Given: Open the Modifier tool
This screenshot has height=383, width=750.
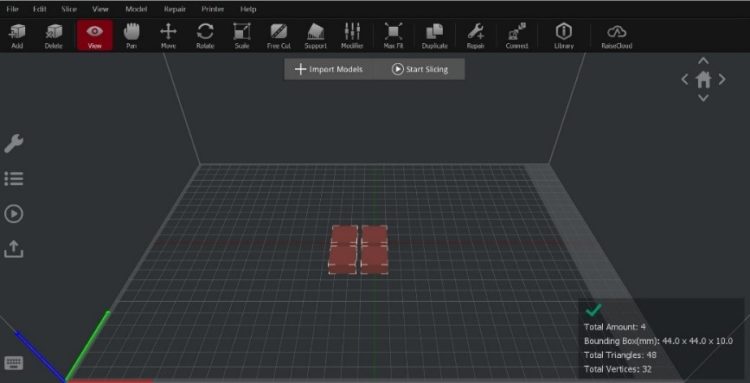Looking at the screenshot, I should pos(353,35).
